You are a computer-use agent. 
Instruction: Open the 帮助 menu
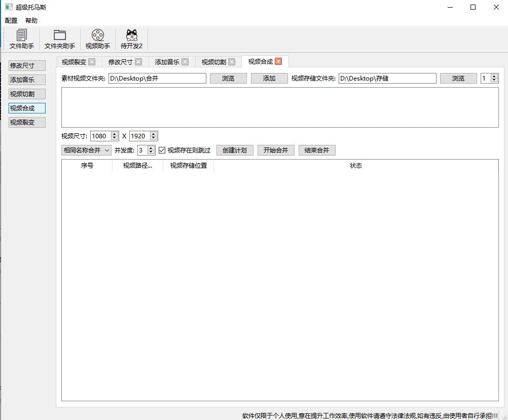pyautogui.click(x=31, y=20)
